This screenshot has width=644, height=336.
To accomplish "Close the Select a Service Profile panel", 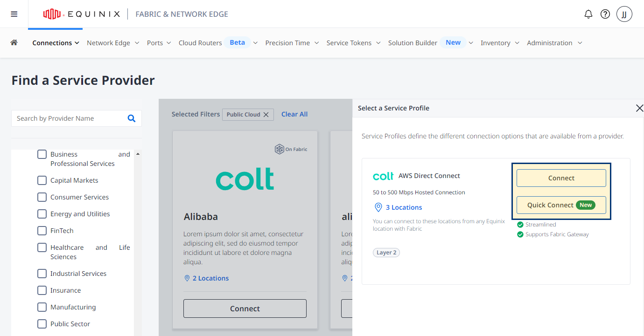I will pos(639,108).
